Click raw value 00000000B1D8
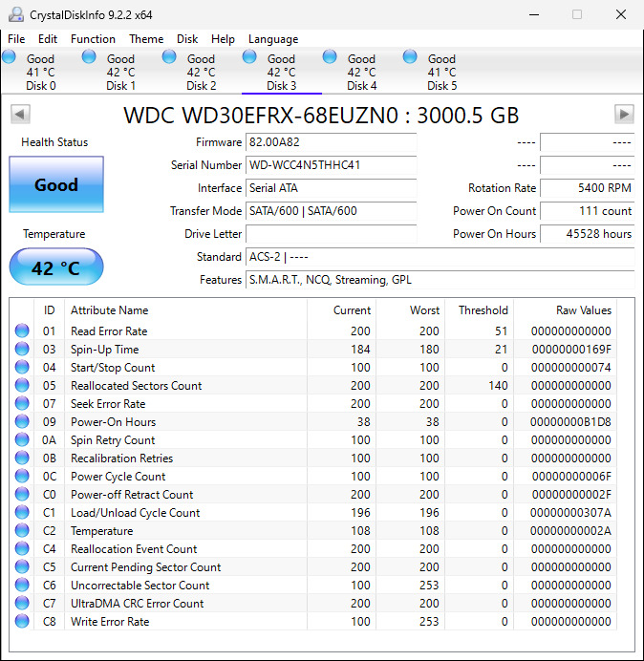The height and width of the screenshot is (661, 644). (570, 421)
